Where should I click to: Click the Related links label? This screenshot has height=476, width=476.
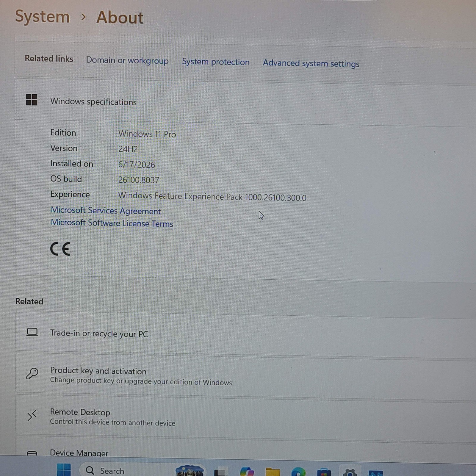[x=49, y=59]
